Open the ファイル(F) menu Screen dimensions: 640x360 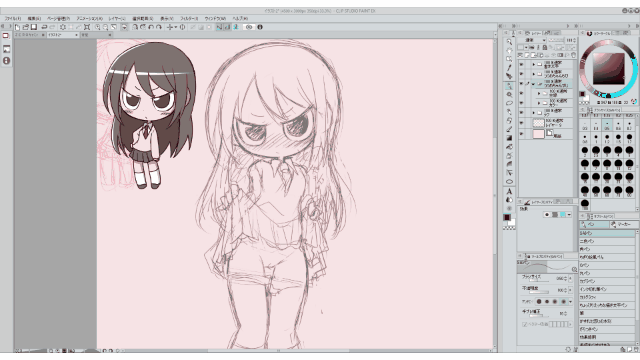(13, 18)
